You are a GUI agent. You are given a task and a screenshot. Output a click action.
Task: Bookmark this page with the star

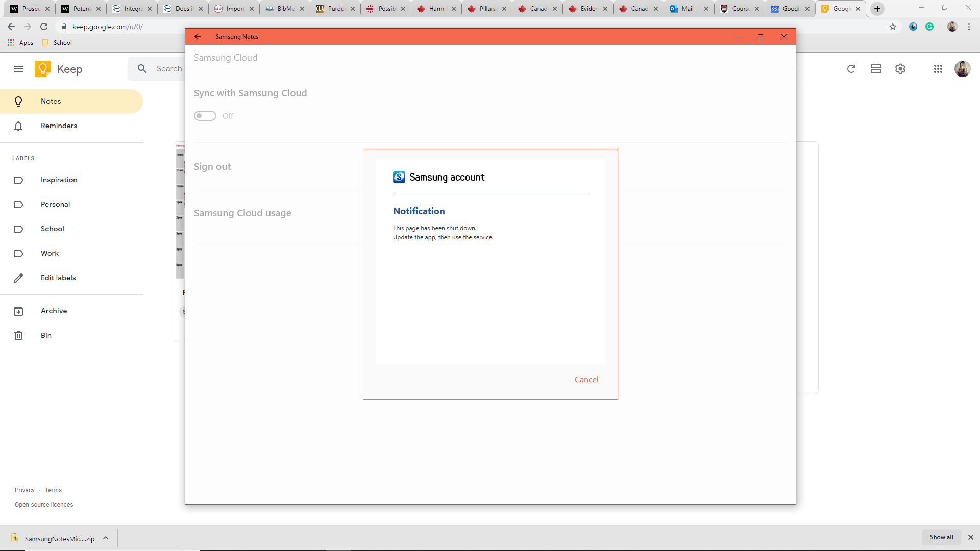point(893,27)
